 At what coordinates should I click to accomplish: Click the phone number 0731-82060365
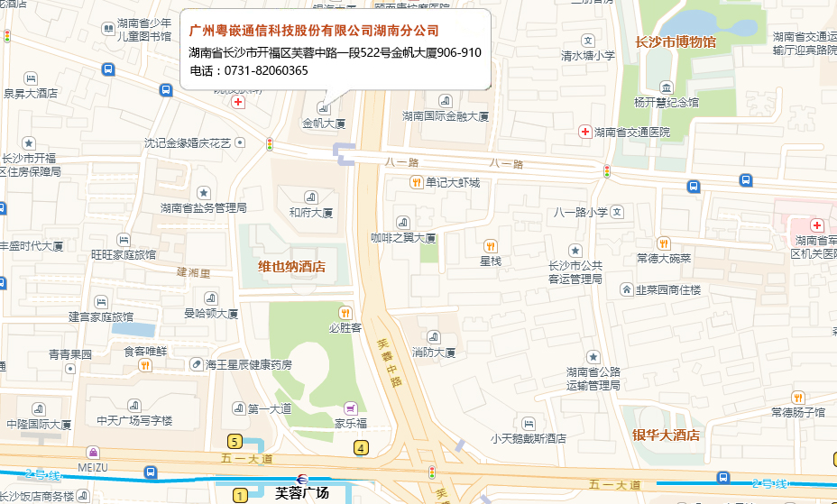266,70
